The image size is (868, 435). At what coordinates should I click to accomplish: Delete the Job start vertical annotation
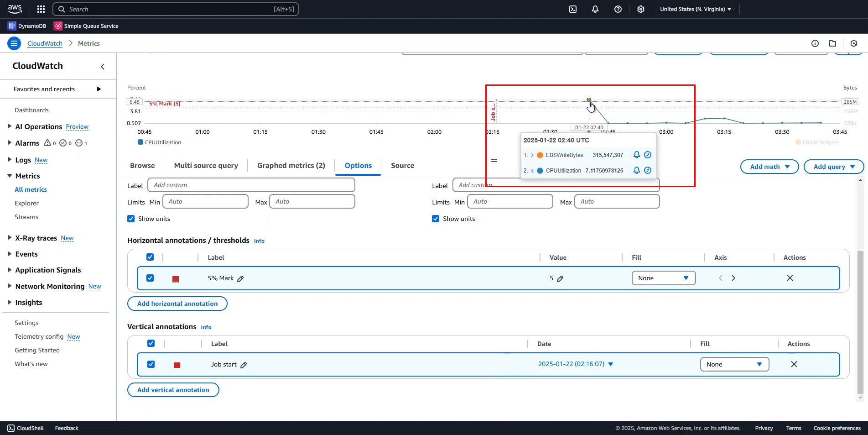[x=794, y=364]
